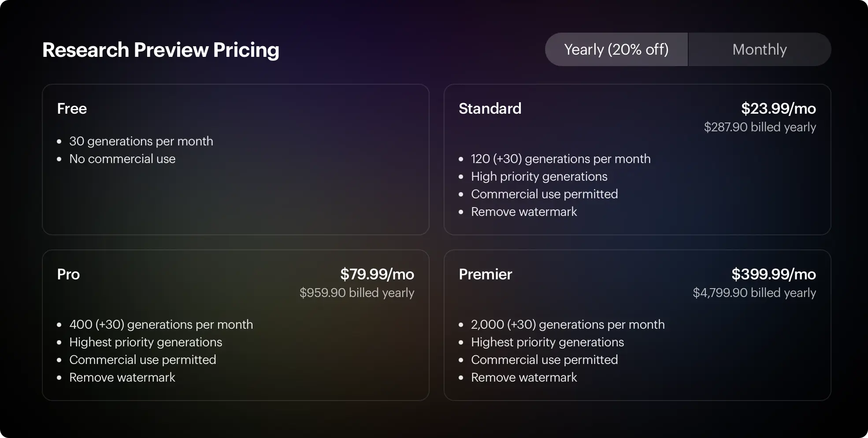Click the $4,799.90 billed yearly text
The width and height of the screenshot is (868, 438).
(754, 293)
